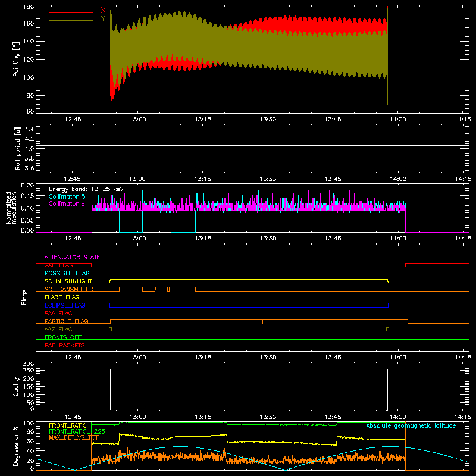Click the 180 tick on the Pointing axis
This screenshot has width=476, height=476.
pos(29,7)
